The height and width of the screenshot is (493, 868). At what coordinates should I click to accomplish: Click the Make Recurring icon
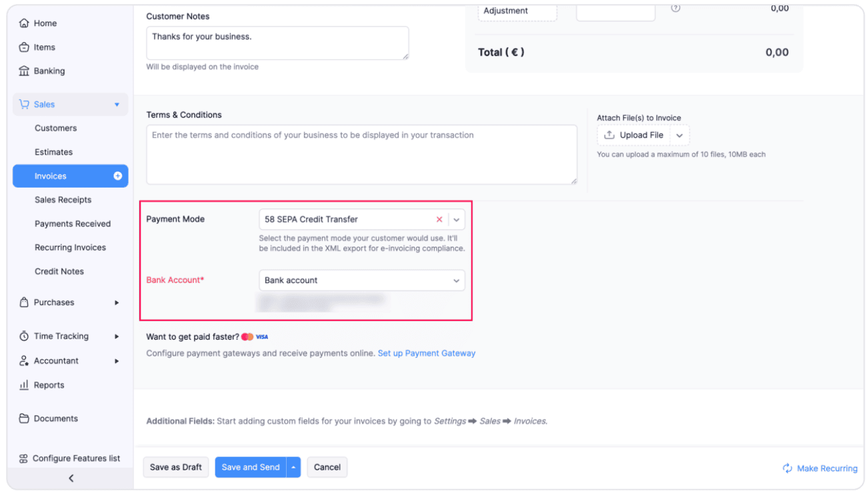[x=787, y=468]
